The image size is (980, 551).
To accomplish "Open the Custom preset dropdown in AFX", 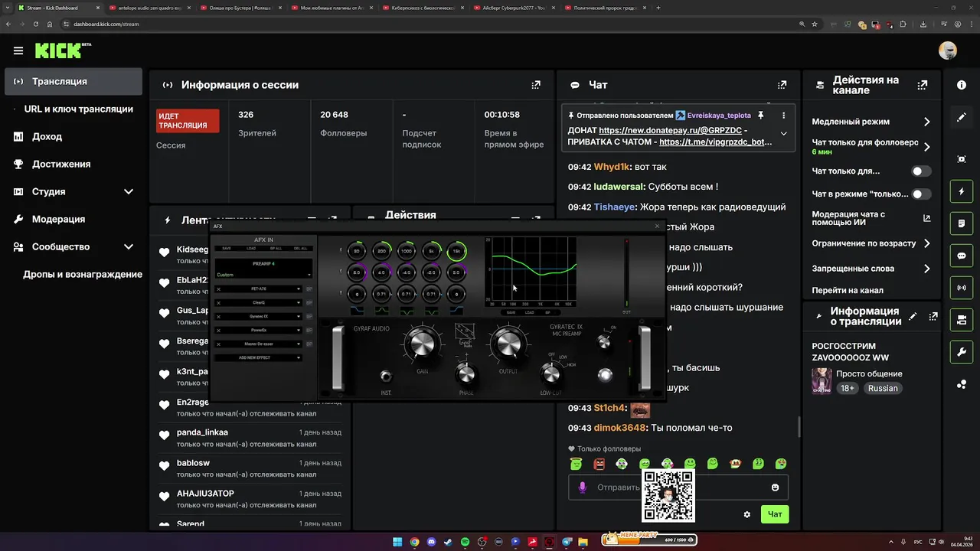I will pos(263,275).
